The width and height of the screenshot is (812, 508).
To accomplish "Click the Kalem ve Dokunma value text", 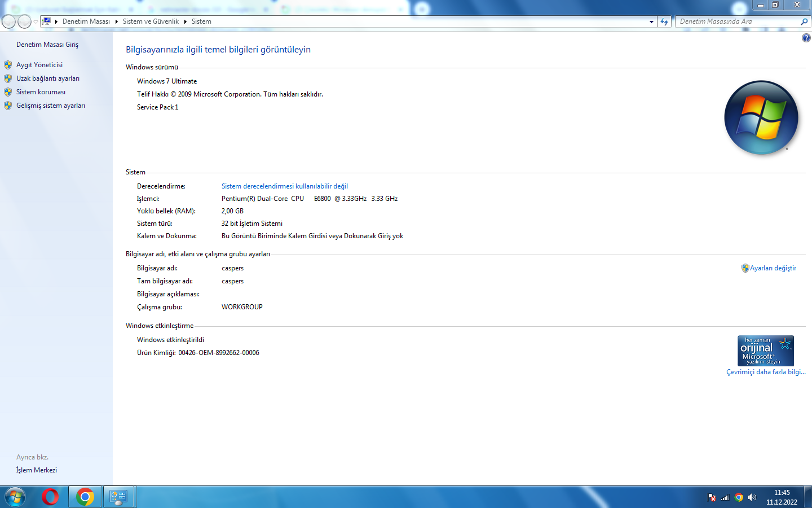I will [312, 236].
